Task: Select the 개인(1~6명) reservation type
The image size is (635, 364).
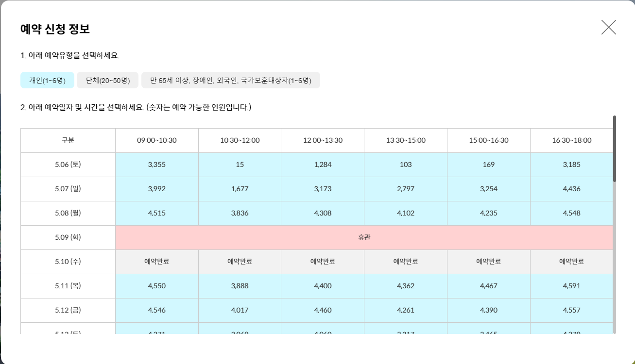Action: click(x=47, y=80)
